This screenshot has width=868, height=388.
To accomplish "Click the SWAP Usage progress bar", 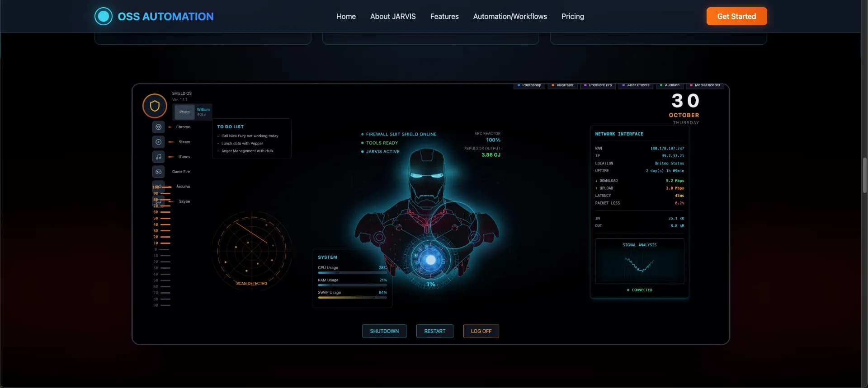I will coord(352,297).
